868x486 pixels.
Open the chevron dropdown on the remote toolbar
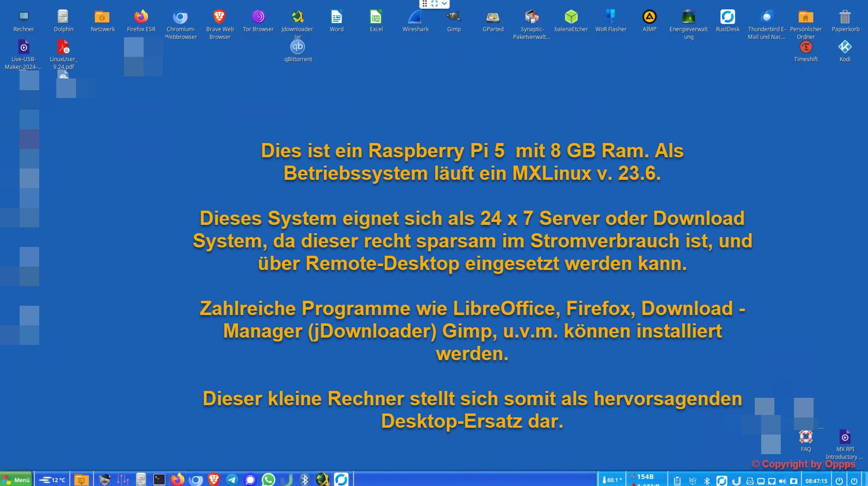click(444, 3)
